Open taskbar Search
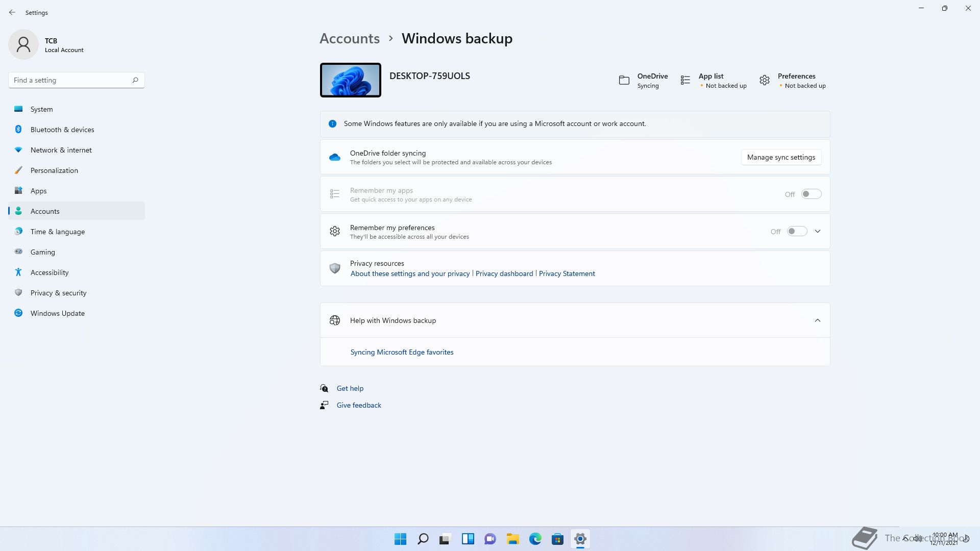This screenshot has width=980, height=551. click(423, 539)
